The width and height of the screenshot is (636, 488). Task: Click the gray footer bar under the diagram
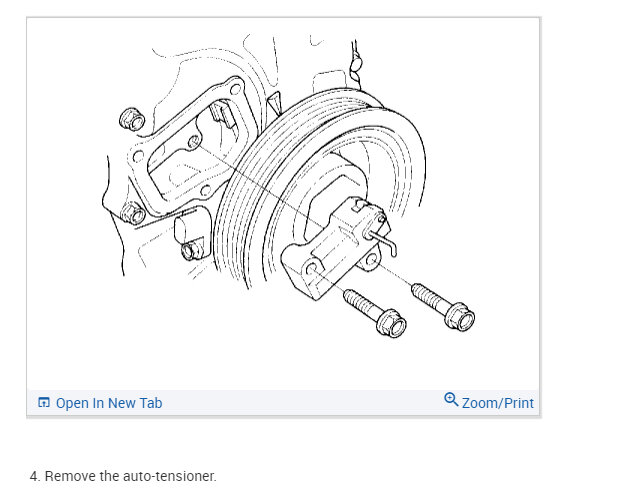283,403
